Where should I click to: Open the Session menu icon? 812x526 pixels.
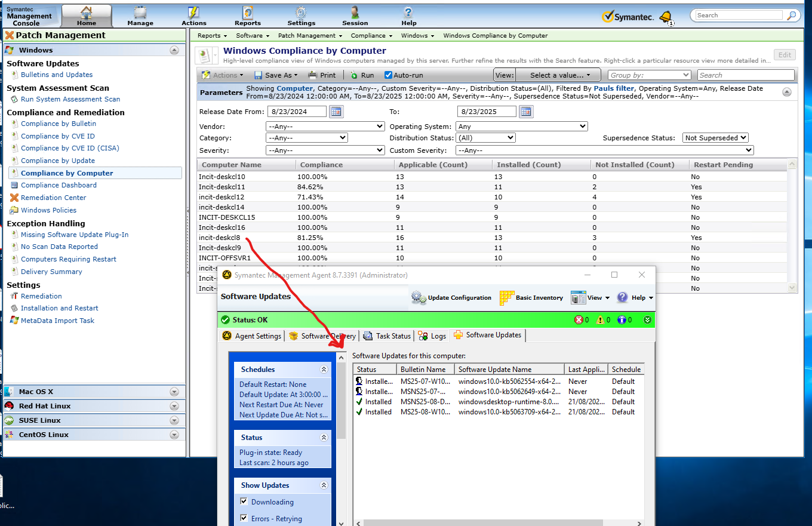point(355,16)
